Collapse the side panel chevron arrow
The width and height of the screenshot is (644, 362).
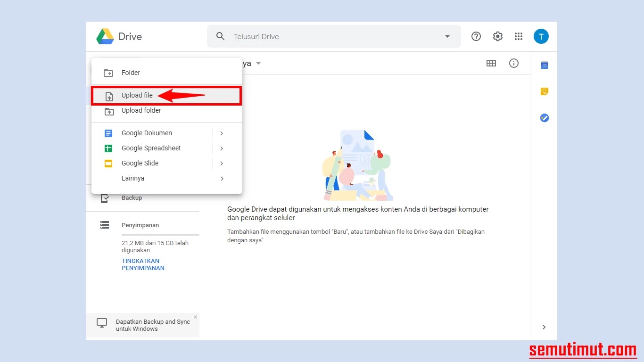tap(544, 327)
